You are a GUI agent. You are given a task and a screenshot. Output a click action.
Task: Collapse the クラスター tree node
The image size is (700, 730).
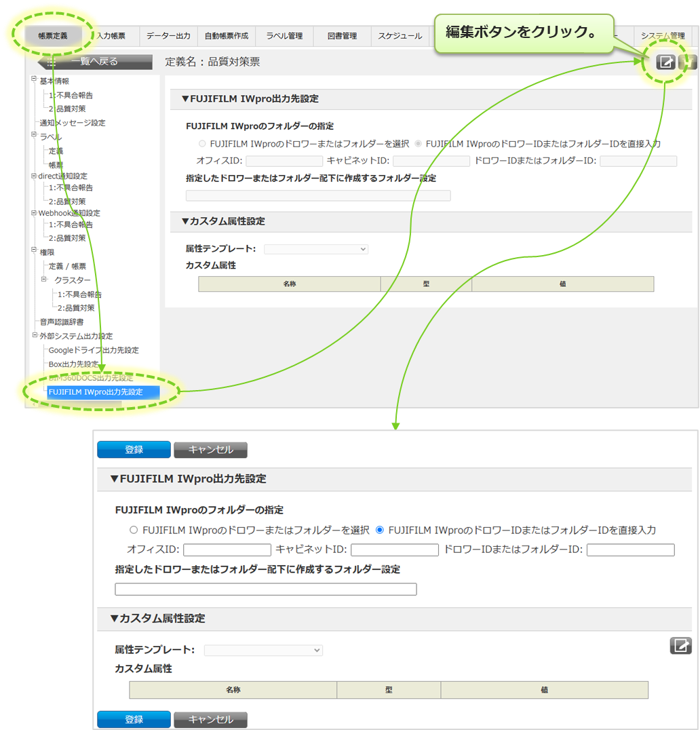pyautogui.click(x=44, y=280)
